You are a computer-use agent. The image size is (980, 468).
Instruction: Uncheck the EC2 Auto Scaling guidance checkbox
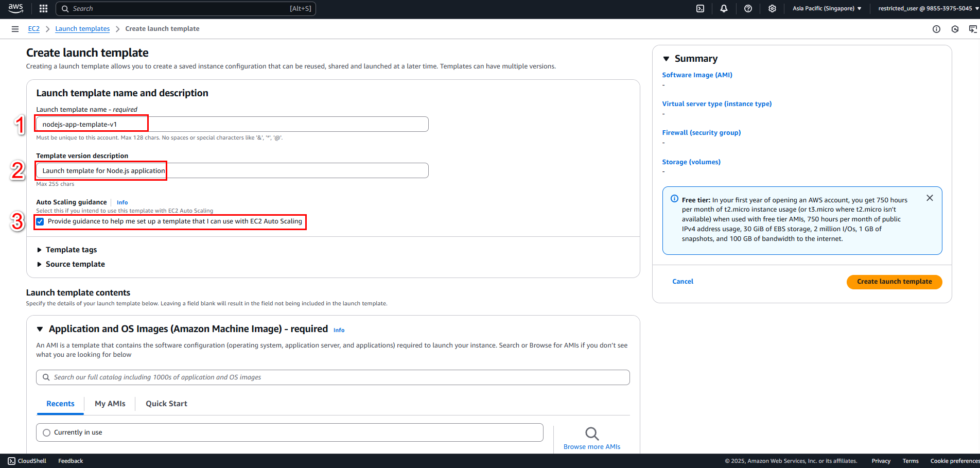(40, 221)
